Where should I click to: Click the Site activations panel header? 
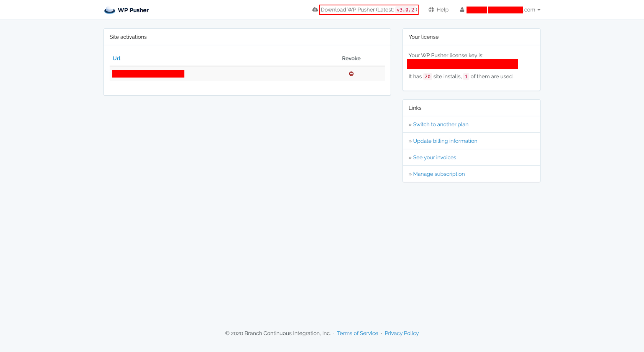click(x=128, y=36)
